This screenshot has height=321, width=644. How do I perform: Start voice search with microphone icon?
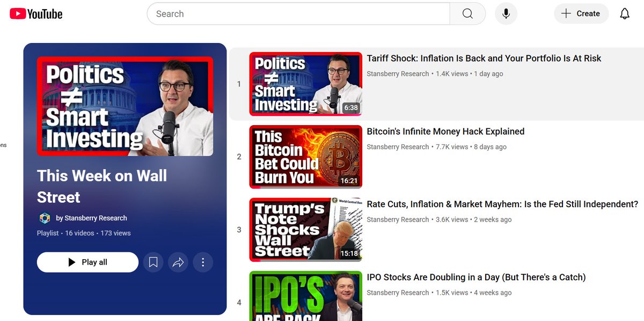[506, 14]
